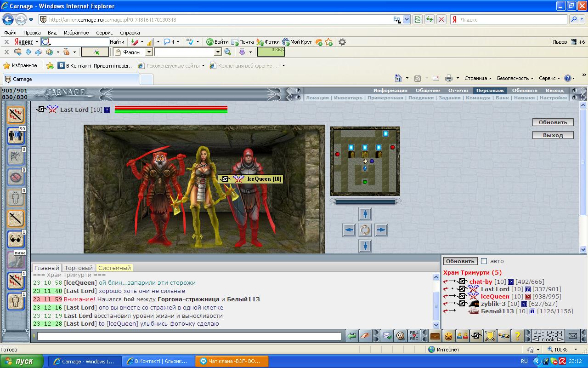This screenshot has width=588, height=368.
Task: Open the smiley emoticons picker
Action: pos(401,336)
